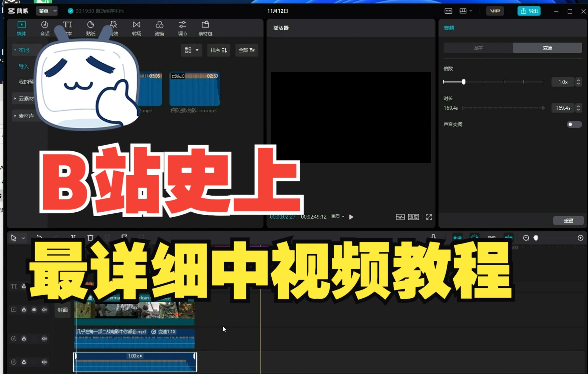
Task: Open the player waveform scope icon
Action: click(x=400, y=217)
